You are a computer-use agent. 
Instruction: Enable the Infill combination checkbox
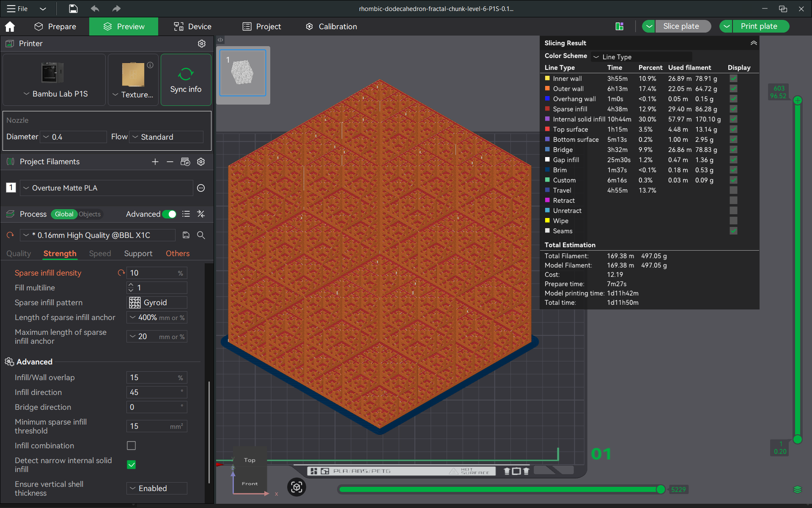[x=132, y=446]
